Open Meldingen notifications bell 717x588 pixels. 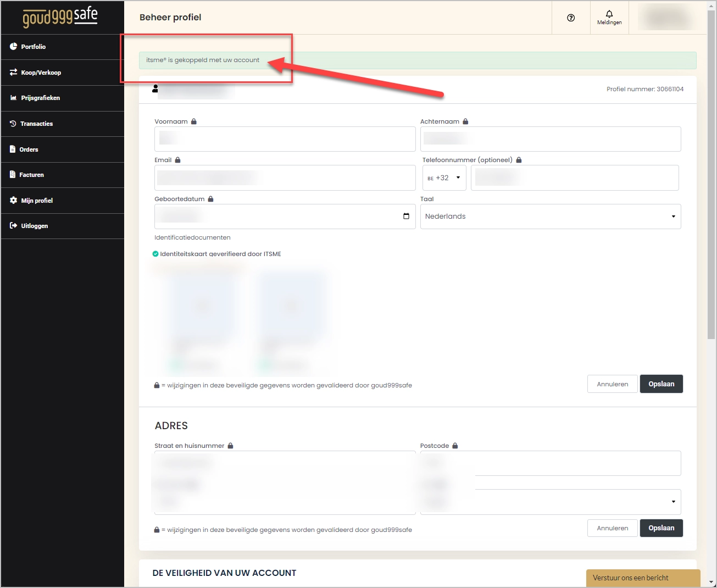pyautogui.click(x=609, y=18)
